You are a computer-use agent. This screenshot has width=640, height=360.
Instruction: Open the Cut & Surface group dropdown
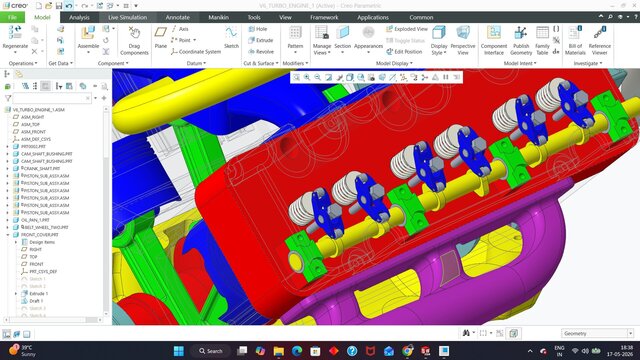click(261, 63)
